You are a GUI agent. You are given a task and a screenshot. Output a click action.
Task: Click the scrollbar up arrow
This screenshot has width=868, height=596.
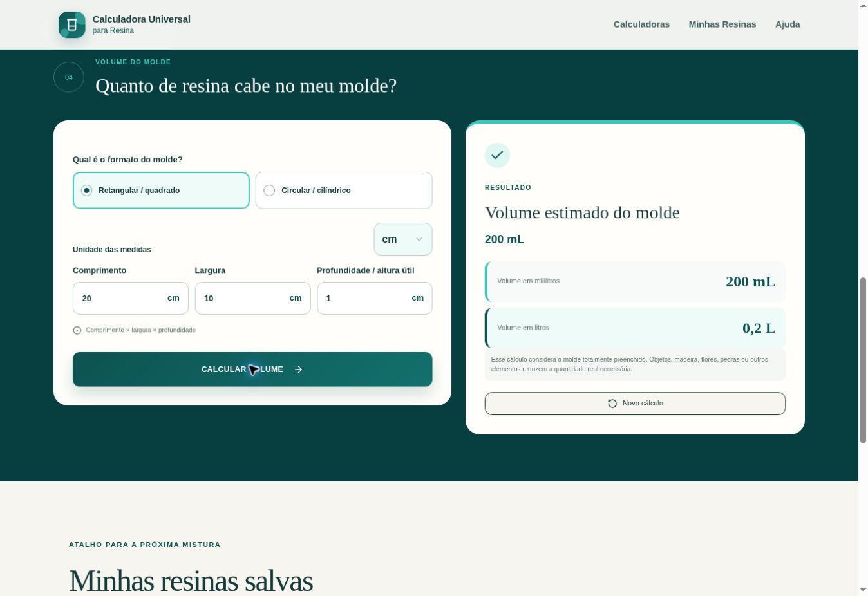click(x=863, y=5)
